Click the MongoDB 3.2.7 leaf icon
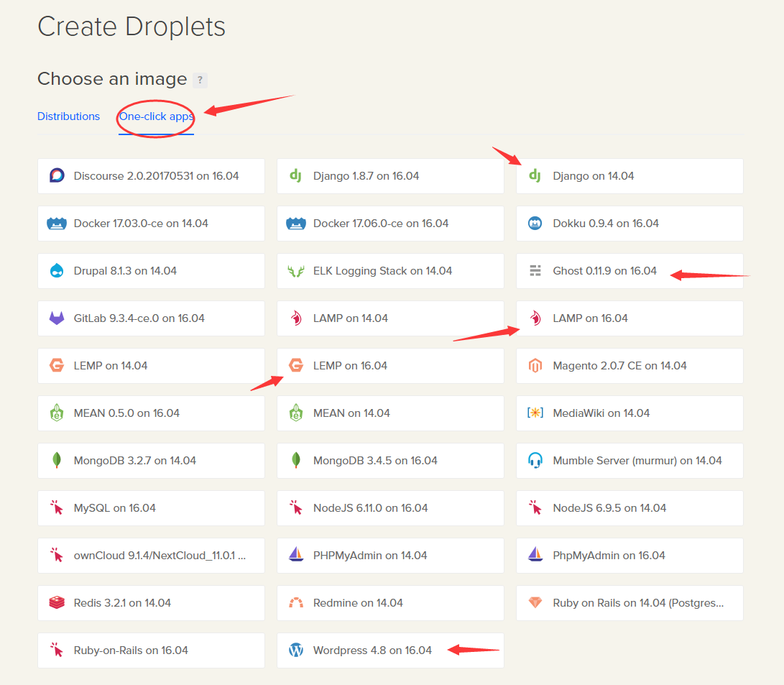 [x=57, y=460]
